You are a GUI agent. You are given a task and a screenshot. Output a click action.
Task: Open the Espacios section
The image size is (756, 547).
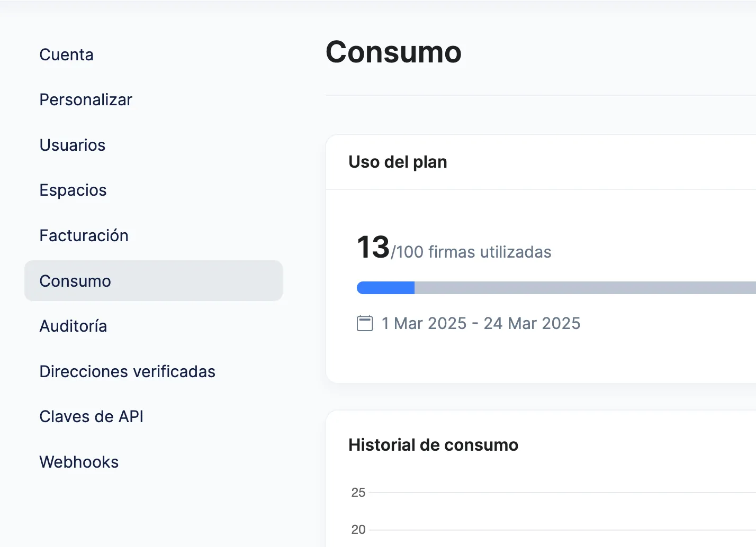[x=73, y=190]
